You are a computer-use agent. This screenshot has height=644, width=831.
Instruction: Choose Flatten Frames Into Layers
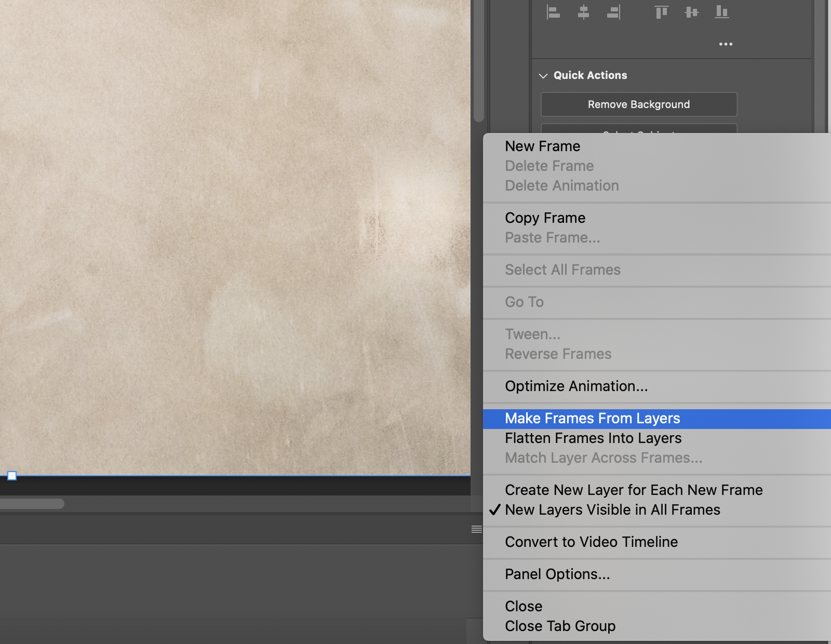[x=593, y=438]
